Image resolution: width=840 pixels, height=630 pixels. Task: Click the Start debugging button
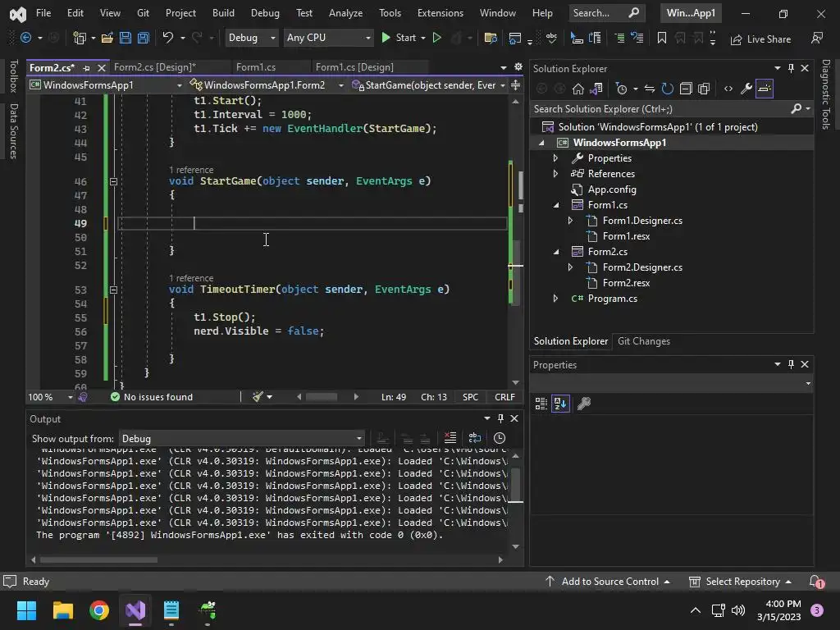[399, 38]
